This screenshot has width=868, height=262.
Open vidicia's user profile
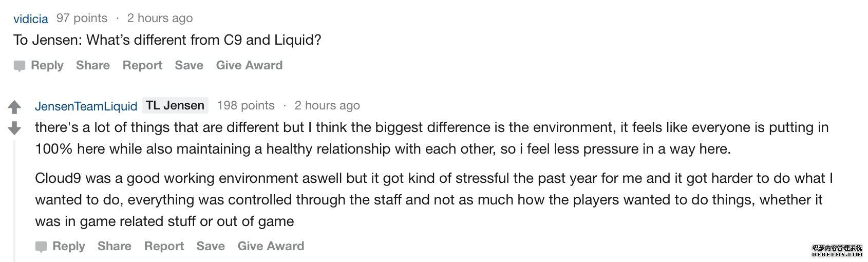(x=31, y=19)
